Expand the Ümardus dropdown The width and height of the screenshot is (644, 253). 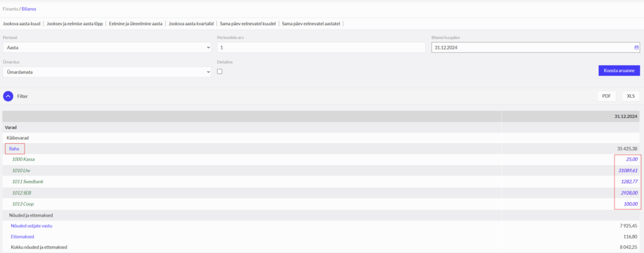[x=106, y=72]
